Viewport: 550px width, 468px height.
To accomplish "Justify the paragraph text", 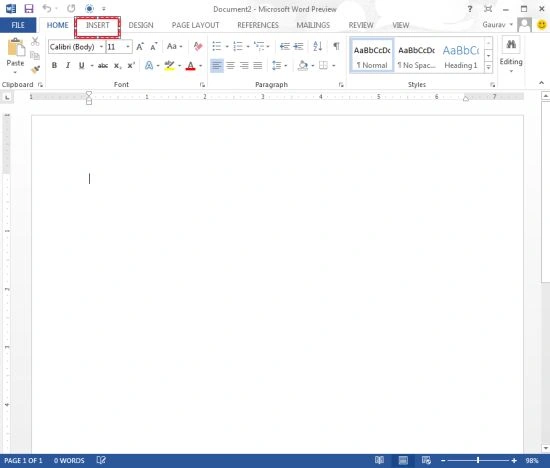I will coord(258,65).
